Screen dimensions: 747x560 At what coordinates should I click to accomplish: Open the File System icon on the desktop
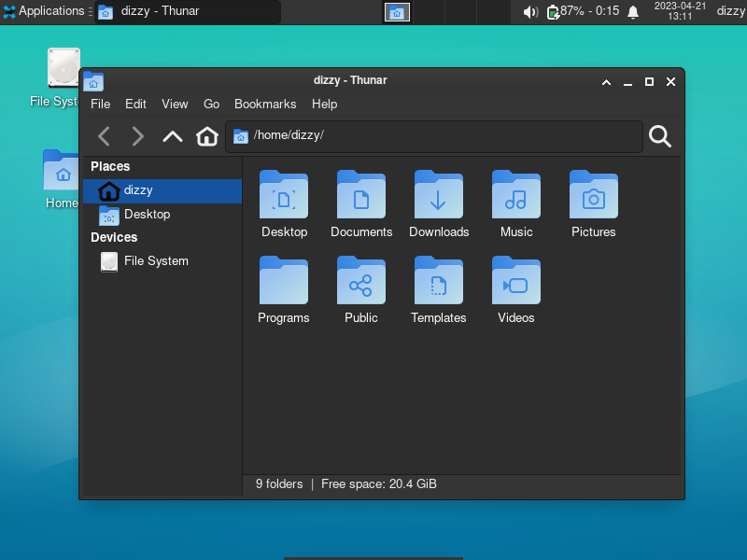point(63,67)
